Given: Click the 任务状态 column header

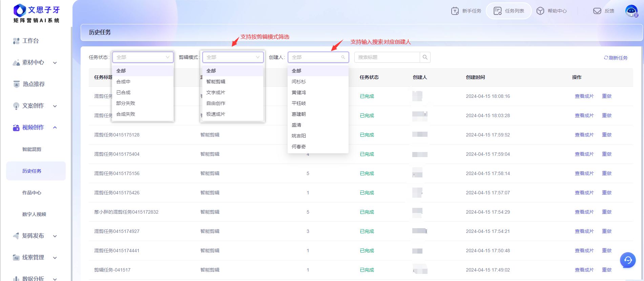Looking at the screenshot, I should click(369, 77).
